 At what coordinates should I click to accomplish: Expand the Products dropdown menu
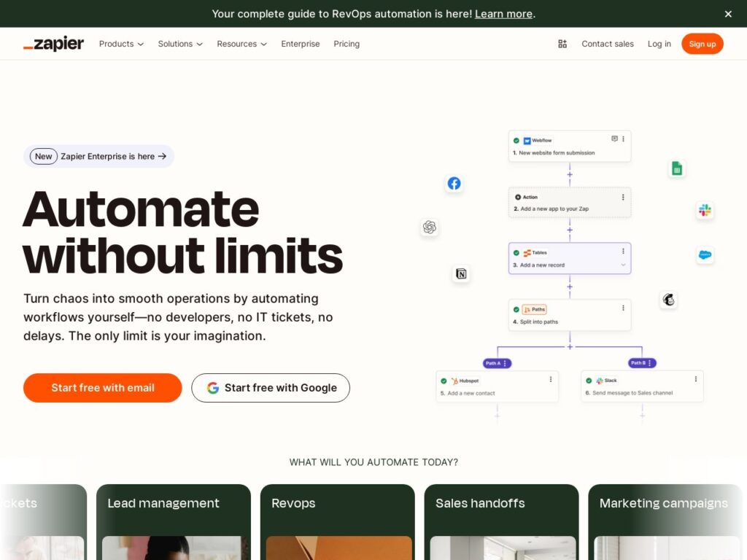tap(121, 44)
